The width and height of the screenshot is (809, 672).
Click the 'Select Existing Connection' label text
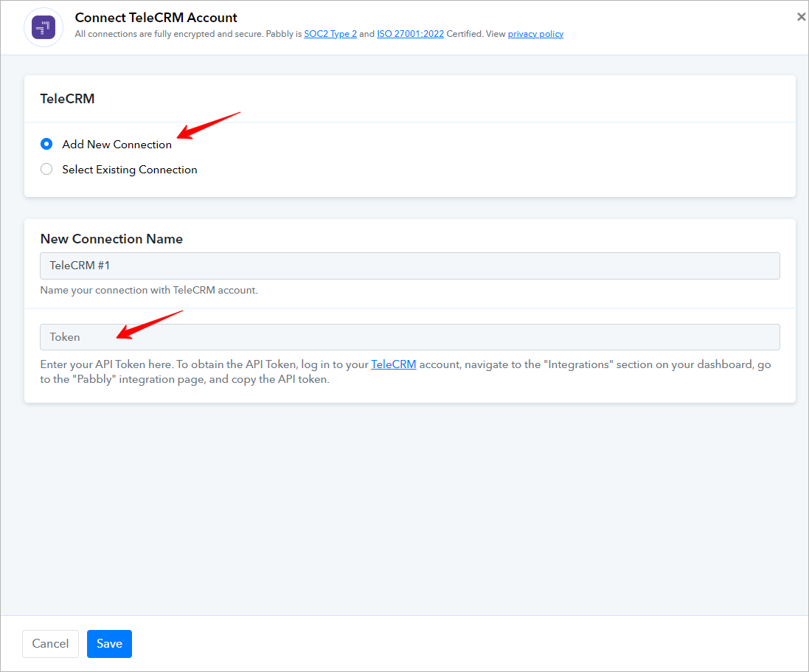click(x=130, y=170)
